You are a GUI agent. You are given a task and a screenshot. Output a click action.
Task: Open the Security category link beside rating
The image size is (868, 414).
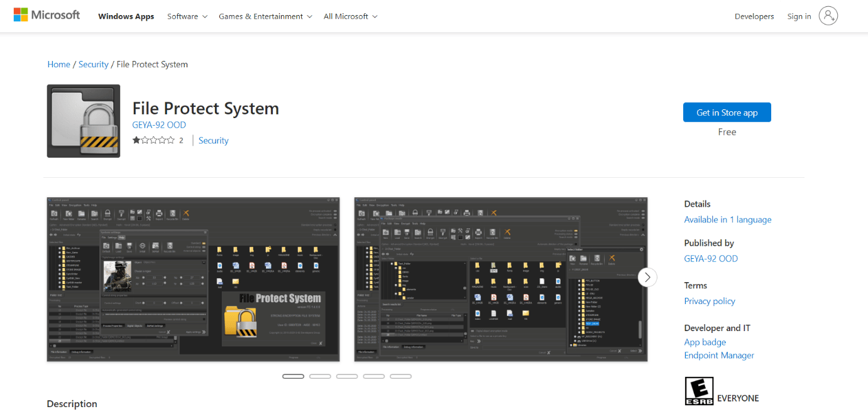click(x=214, y=141)
